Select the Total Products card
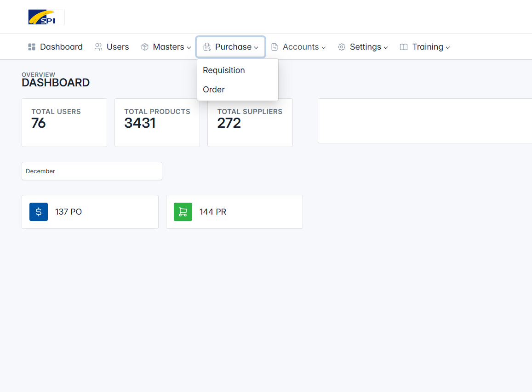The width and height of the screenshot is (532, 392). [x=157, y=123]
